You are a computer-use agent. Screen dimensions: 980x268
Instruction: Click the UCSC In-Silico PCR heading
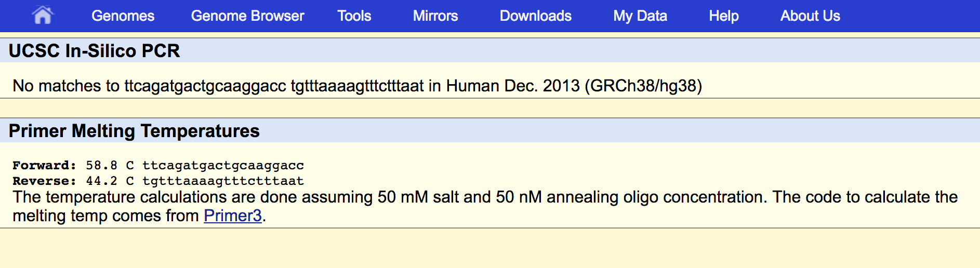(x=94, y=51)
